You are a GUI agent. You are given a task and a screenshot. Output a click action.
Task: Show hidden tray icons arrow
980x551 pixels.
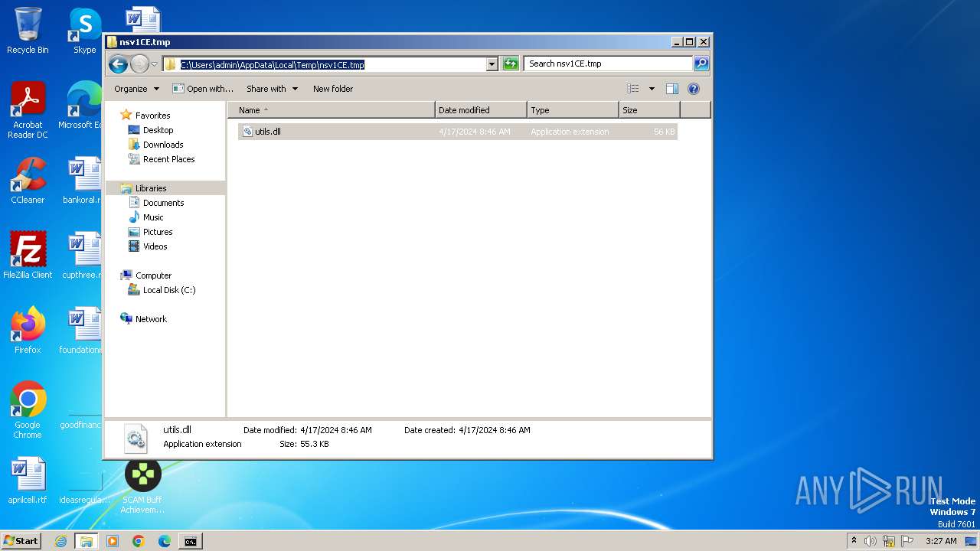point(854,540)
